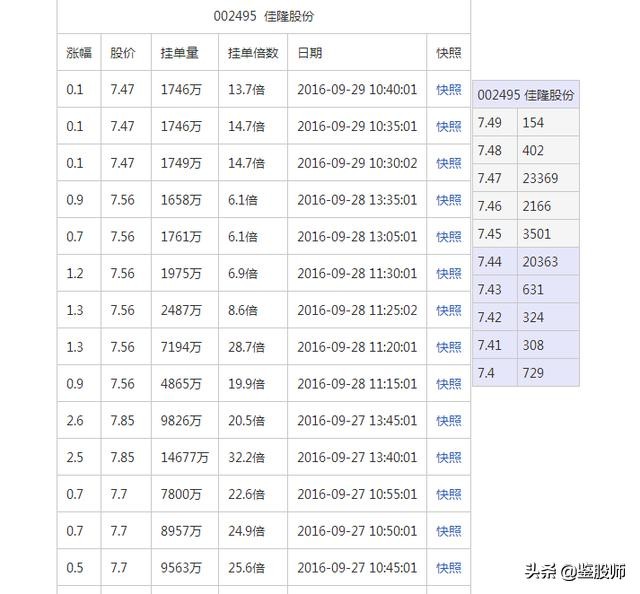This screenshot has height=594, width=640.
Task: Click the date cell 2016-09-28 11:20:01
Action: (357, 347)
